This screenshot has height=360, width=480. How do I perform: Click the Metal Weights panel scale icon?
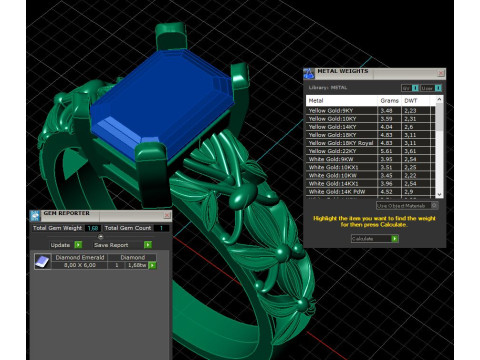point(309,73)
